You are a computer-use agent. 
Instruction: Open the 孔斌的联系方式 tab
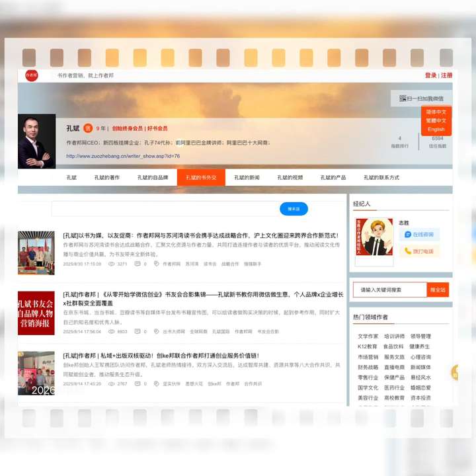click(x=381, y=178)
